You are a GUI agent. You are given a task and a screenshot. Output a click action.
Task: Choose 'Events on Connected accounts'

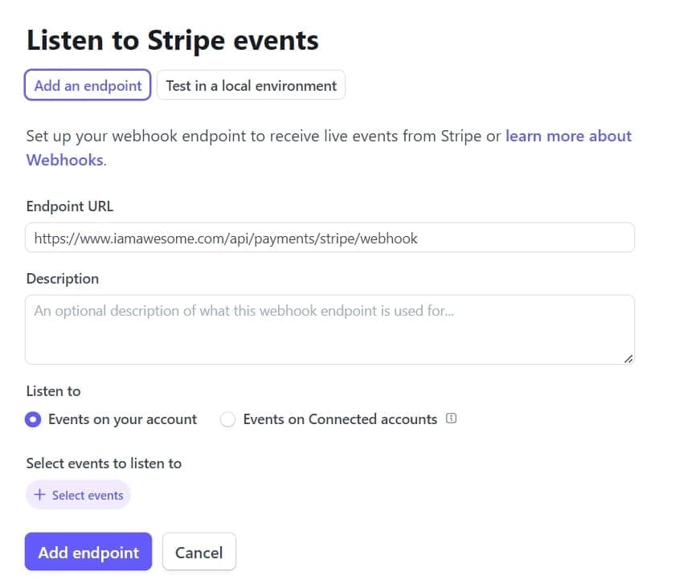[227, 419]
